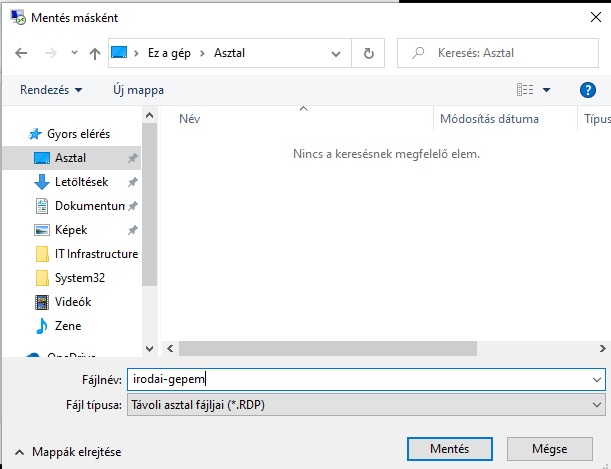
Task: Open the Fájl típusa dropdown
Action: click(365, 405)
